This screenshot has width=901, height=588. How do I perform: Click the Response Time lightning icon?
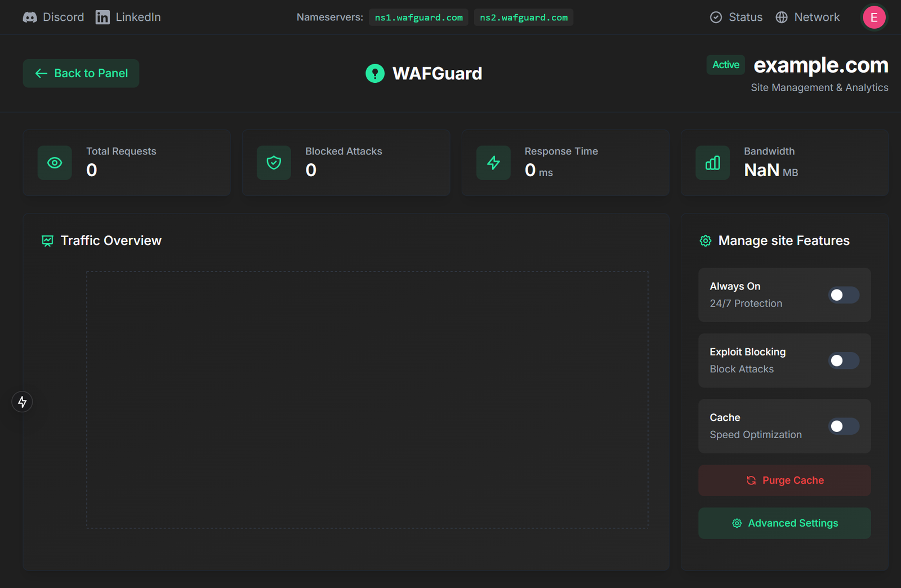point(493,163)
